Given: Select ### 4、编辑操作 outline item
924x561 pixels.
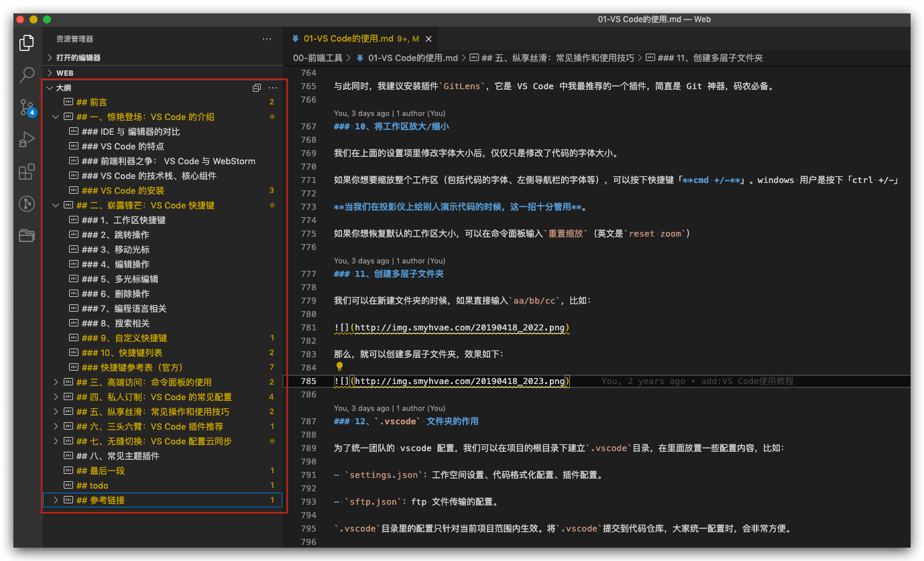Looking at the screenshot, I should [162, 264].
